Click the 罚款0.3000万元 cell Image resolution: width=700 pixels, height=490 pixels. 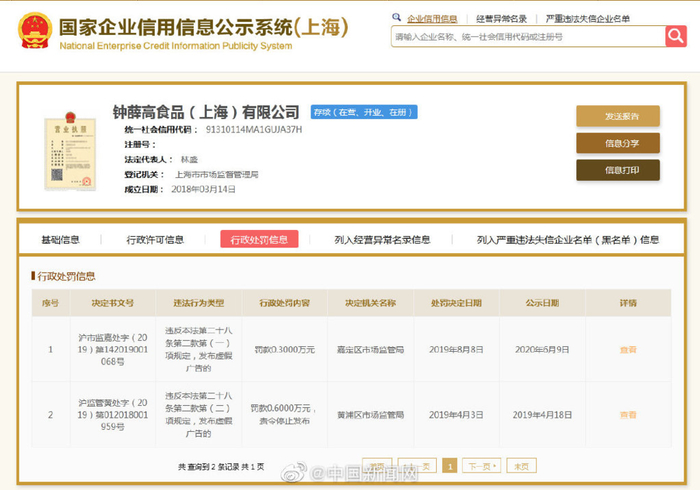[284, 350]
